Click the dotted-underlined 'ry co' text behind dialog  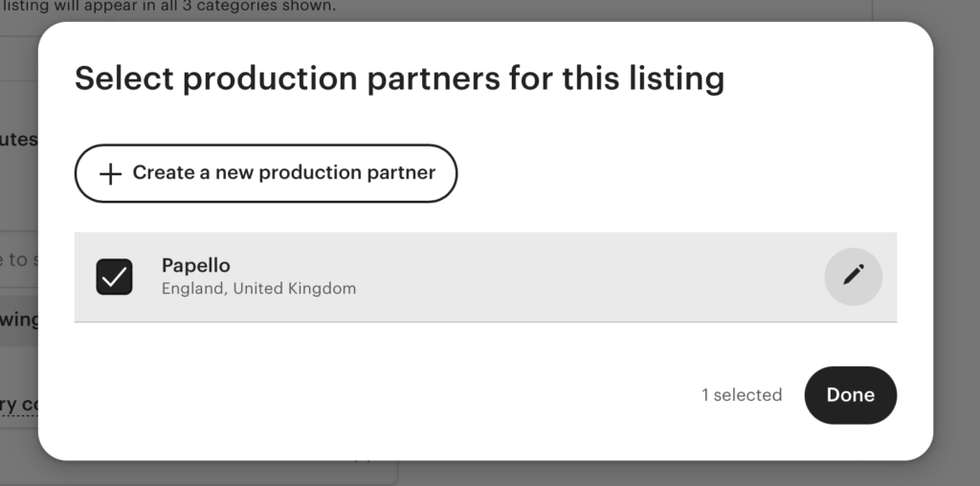[19, 405]
